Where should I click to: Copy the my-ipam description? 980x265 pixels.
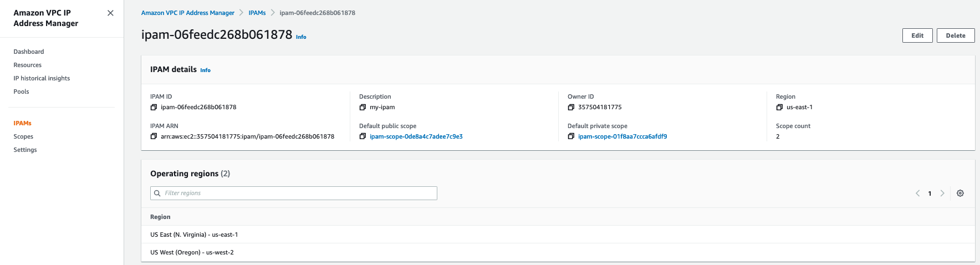[363, 108]
